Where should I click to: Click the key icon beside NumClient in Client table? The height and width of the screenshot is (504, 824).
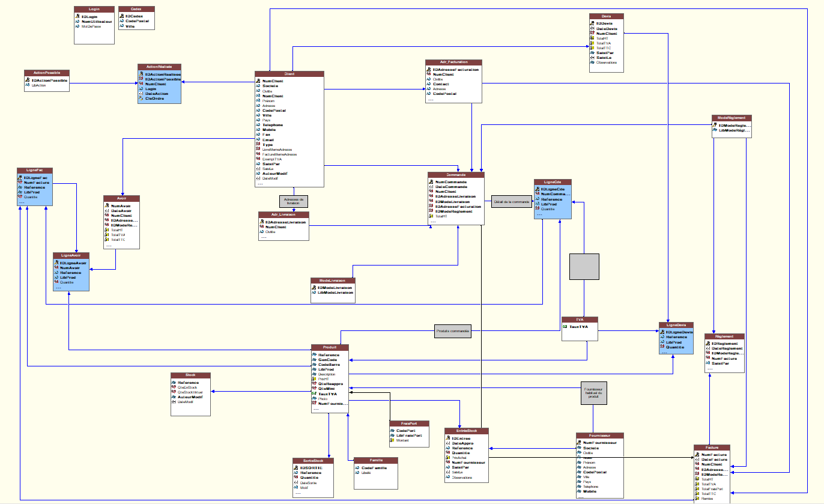(x=258, y=81)
